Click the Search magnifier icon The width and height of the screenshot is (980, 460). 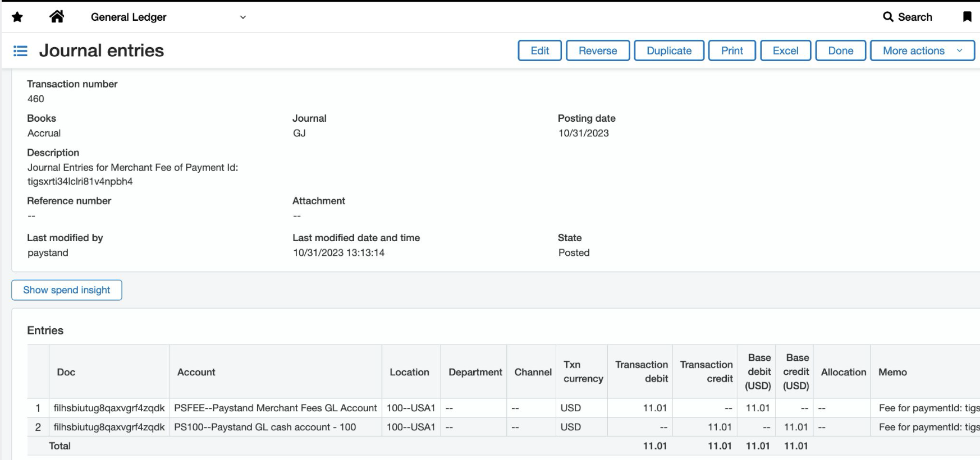(888, 17)
